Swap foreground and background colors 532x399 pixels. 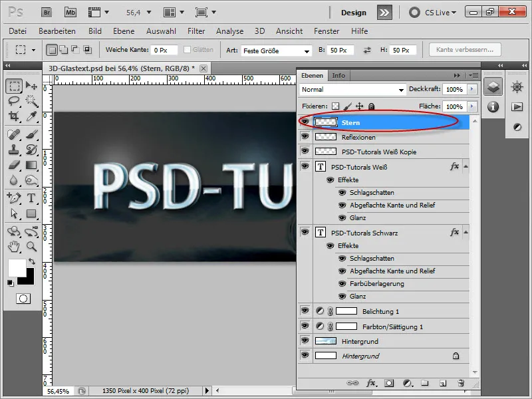pos(31,261)
